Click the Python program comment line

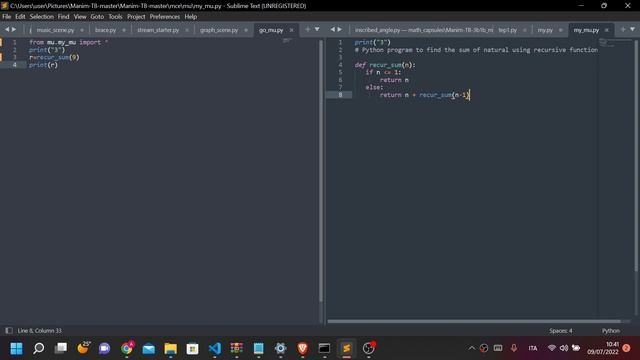pos(476,50)
